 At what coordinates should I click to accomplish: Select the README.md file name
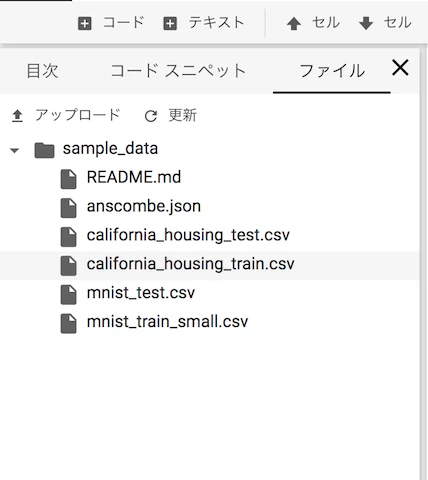click(134, 177)
